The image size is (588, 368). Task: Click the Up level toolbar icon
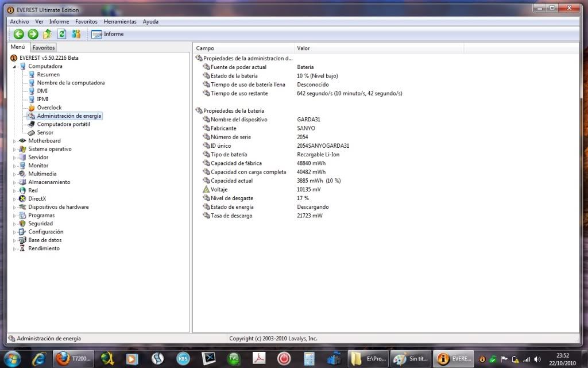coord(47,34)
